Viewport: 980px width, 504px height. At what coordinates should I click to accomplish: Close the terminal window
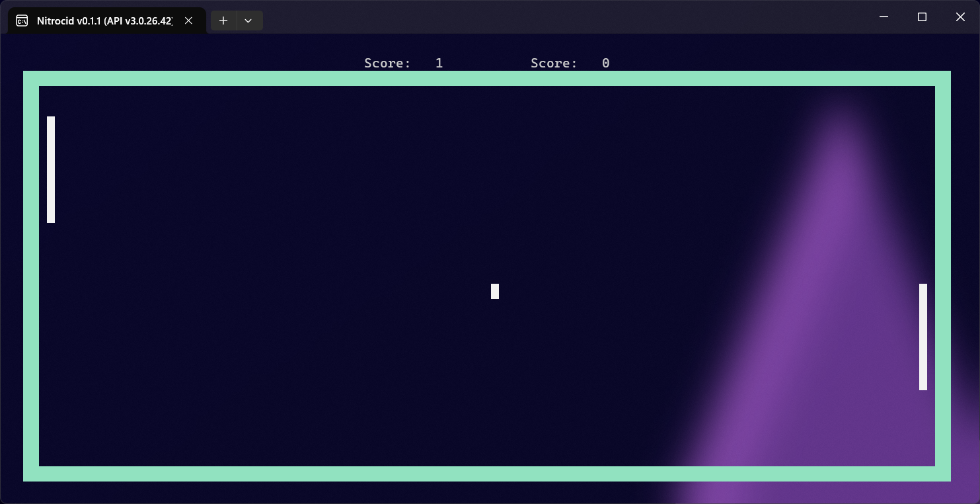(x=961, y=17)
